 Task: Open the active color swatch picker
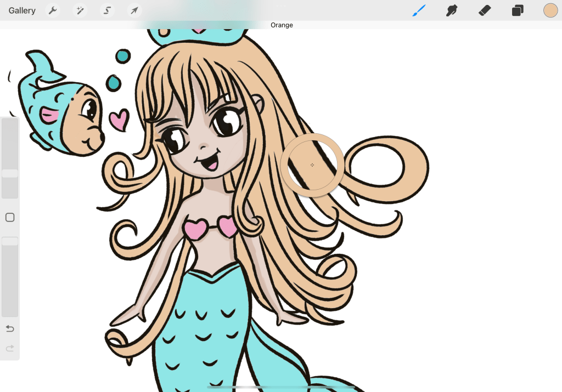(x=550, y=10)
